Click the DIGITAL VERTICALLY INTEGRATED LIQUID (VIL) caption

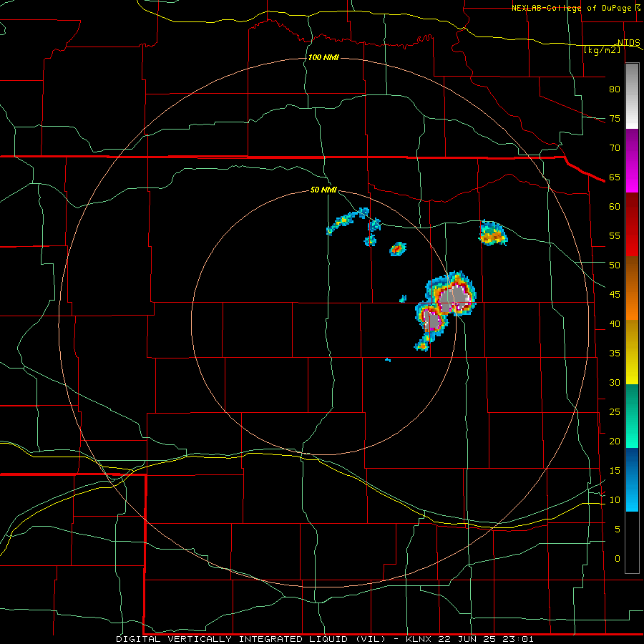[x=250, y=639]
